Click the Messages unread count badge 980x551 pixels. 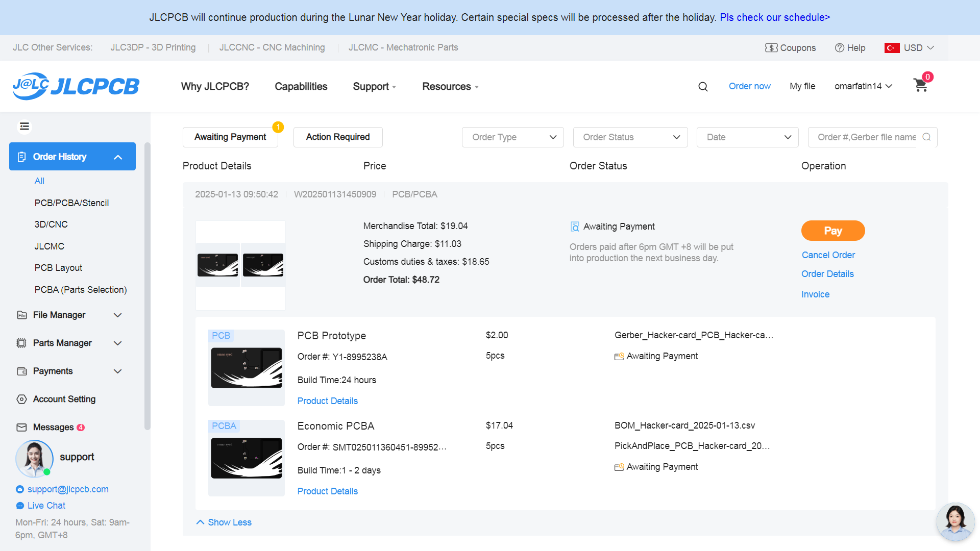tap(81, 428)
